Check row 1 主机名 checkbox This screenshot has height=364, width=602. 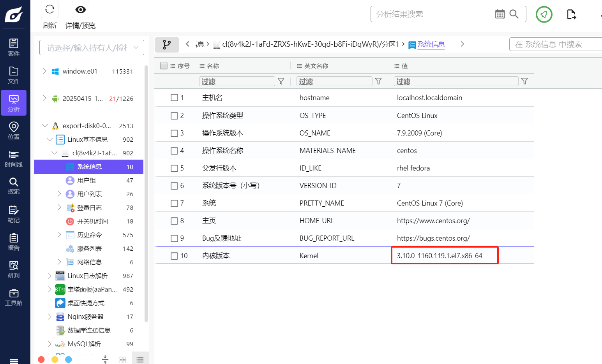(x=175, y=98)
